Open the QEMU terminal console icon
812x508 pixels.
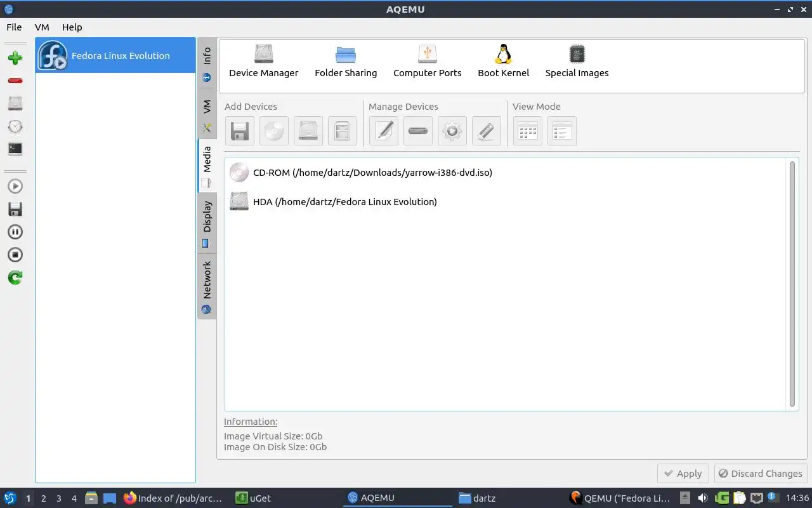coord(15,149)
